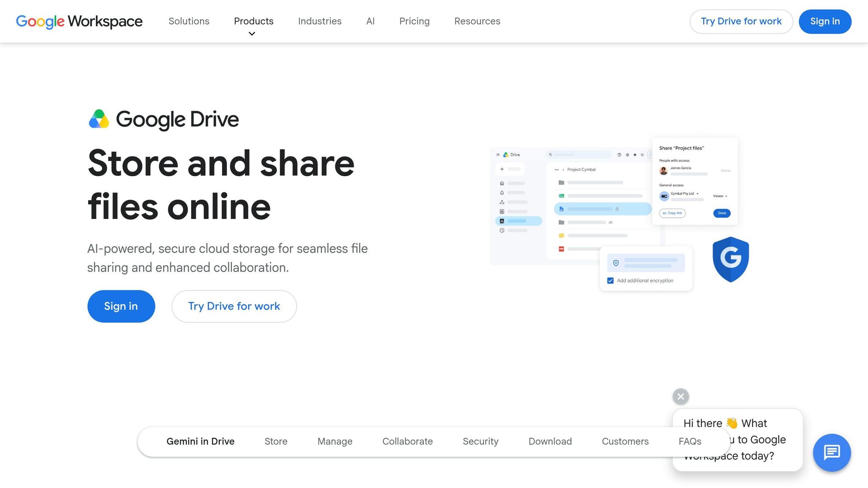Jump to the Download section tab

(550, 441)
